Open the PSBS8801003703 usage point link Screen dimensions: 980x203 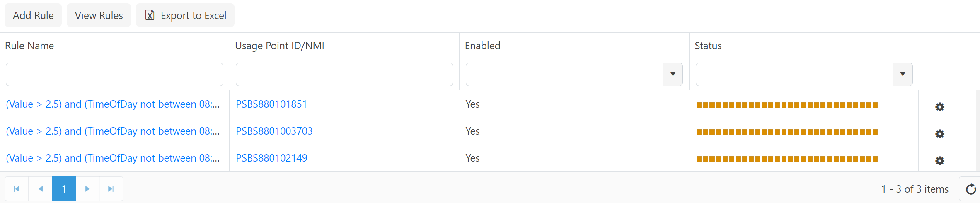coord(274,131)
